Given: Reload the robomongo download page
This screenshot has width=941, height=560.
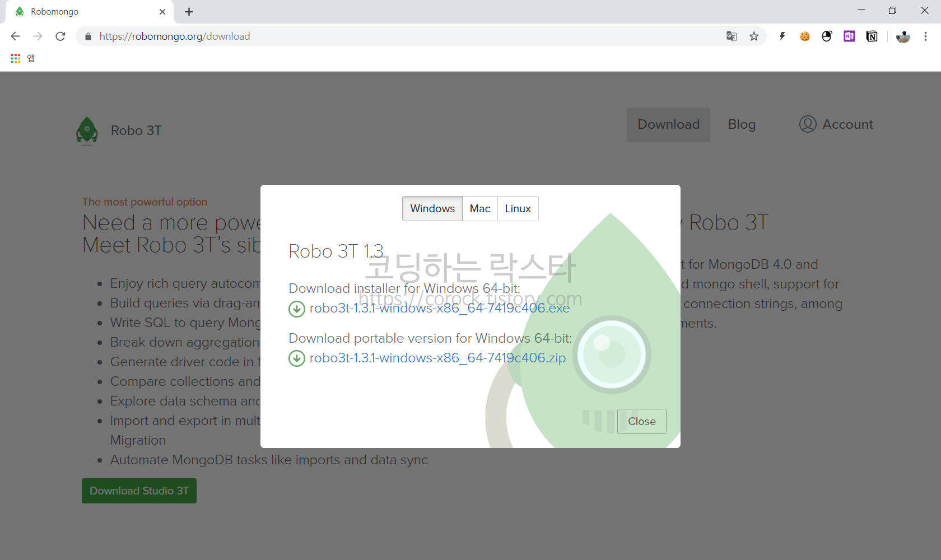Looking at the screenshot, I should pos(60,36).
